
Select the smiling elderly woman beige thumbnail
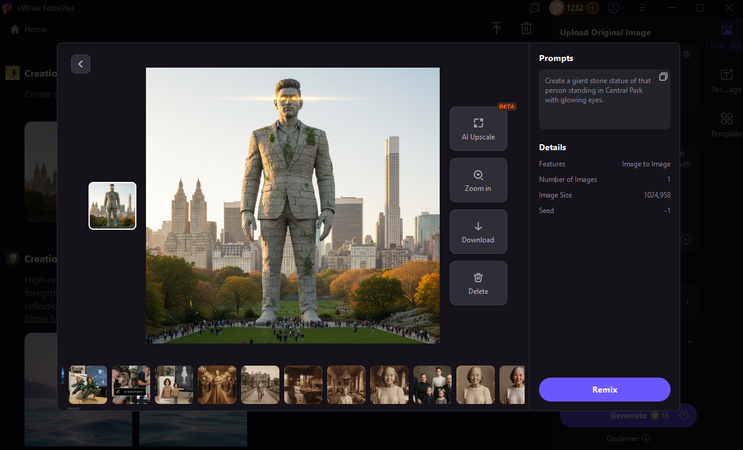pos(475,385)
